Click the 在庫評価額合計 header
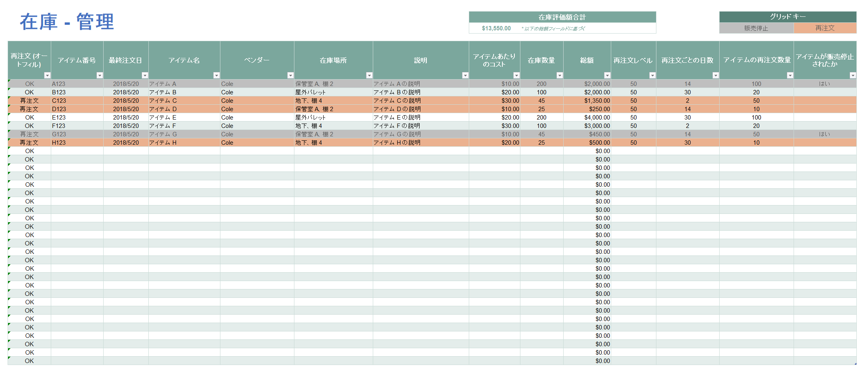 (562, 17)
